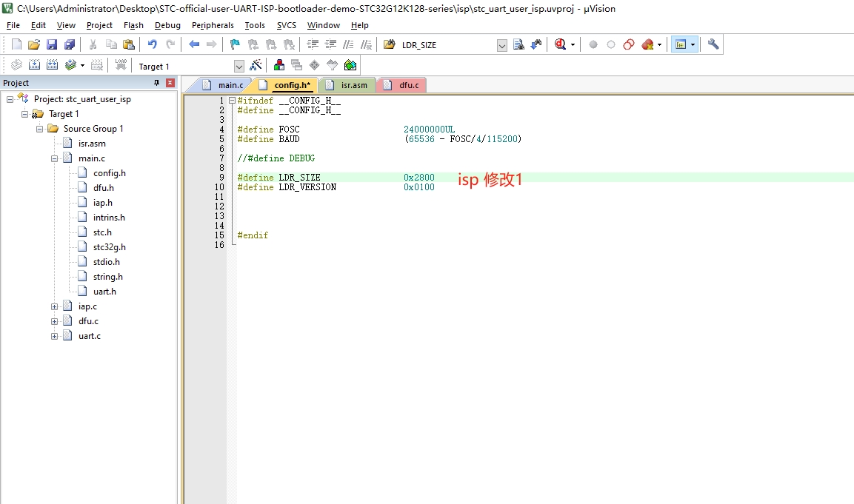Comment out the selected lines
The height and width of the screenshot is (504, 854).
click(348, 44)
